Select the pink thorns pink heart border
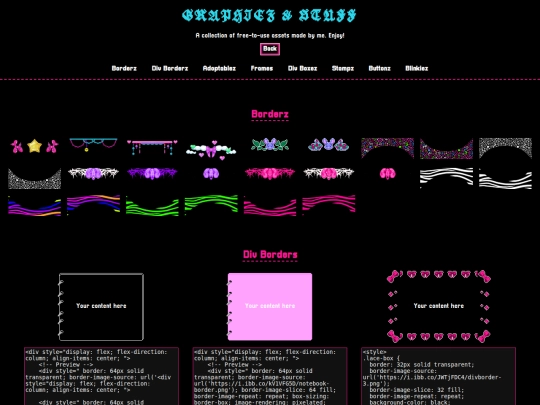 270,173
